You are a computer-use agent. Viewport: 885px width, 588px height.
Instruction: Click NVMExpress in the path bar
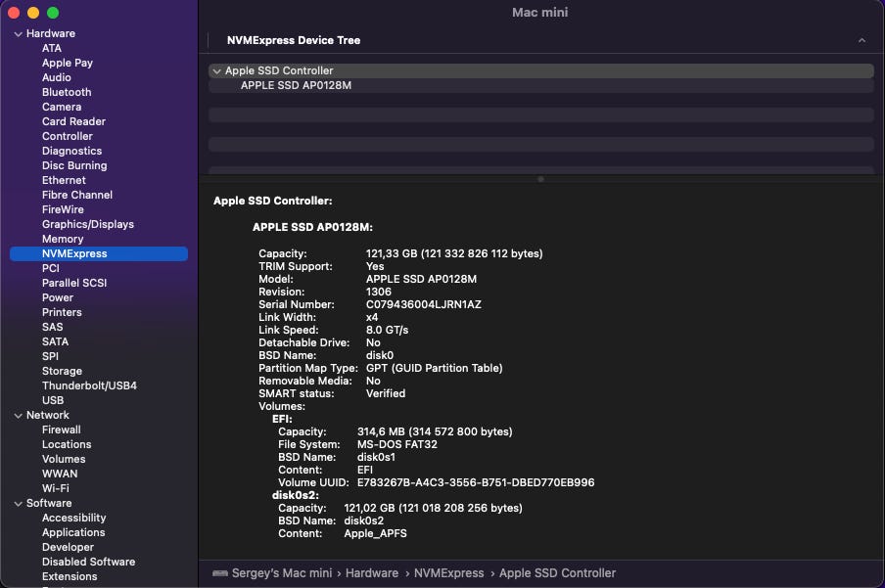coord(448,573)
